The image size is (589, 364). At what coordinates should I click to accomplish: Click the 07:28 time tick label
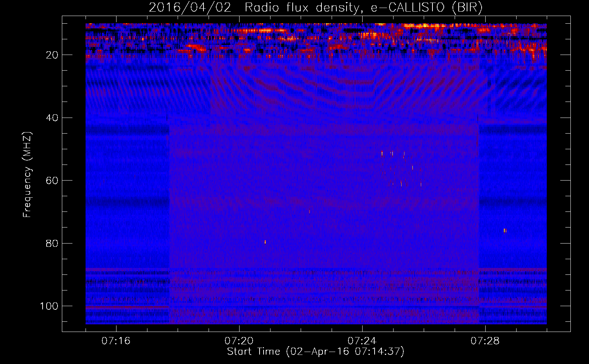pyautogui.click(x=485, y=341)
